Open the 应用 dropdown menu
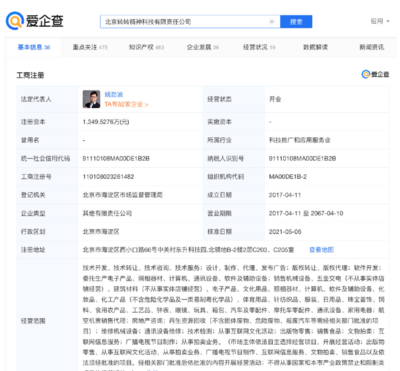This screenshot has width=400, height=371. [380, 21]
